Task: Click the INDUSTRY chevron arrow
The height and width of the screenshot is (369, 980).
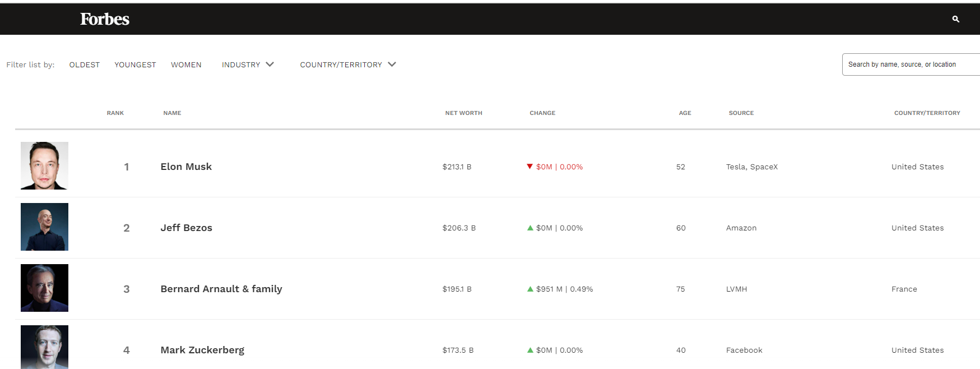Action: [270, 64]
